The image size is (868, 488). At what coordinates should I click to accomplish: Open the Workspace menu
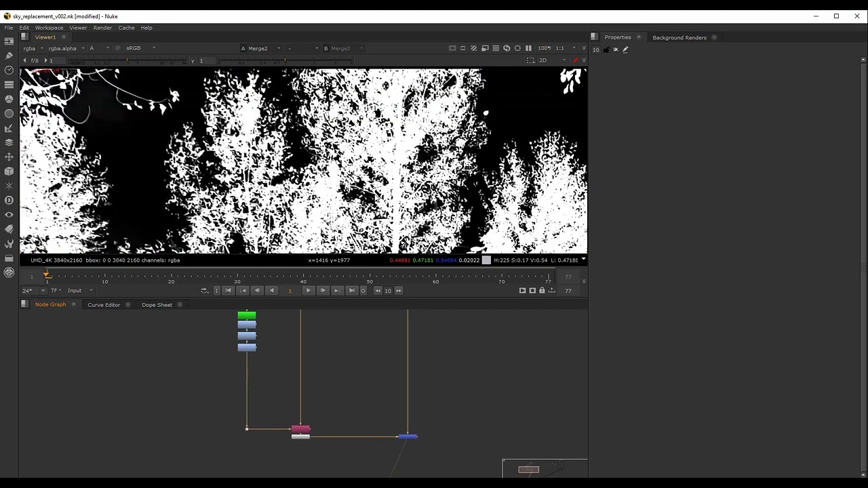point(49,28)
